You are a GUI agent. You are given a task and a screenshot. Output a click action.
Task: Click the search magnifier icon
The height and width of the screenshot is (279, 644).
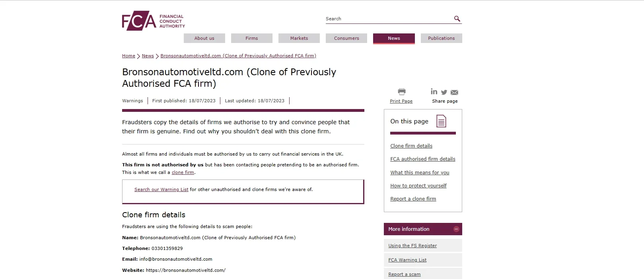tap(457, 19)
